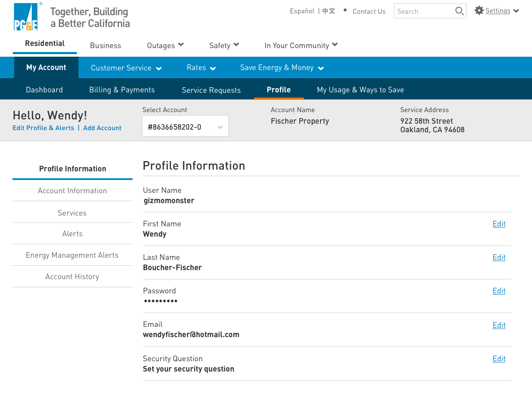Click the search magnifier icon
This screenshot has height=396, width=532.
pos(459,11)
